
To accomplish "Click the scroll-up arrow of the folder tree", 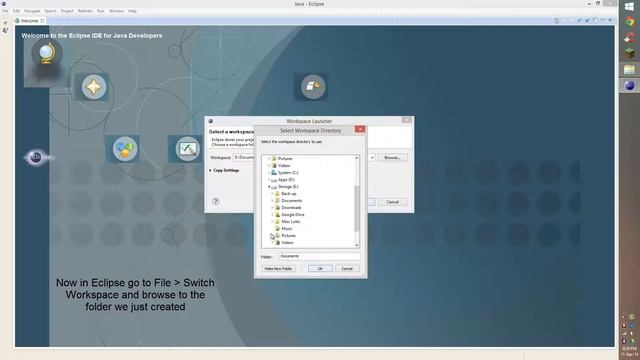I will [357, 158].
